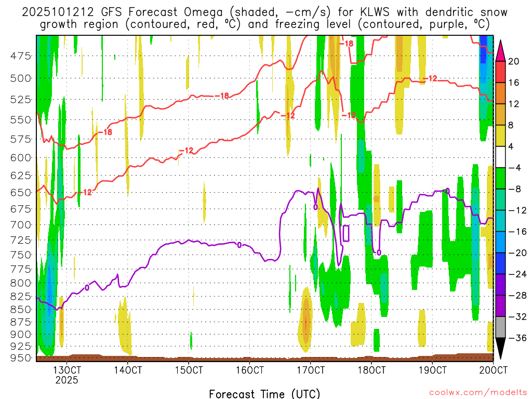Click the 200CT time axis label

pyautogui.click(x=494, y=370)
